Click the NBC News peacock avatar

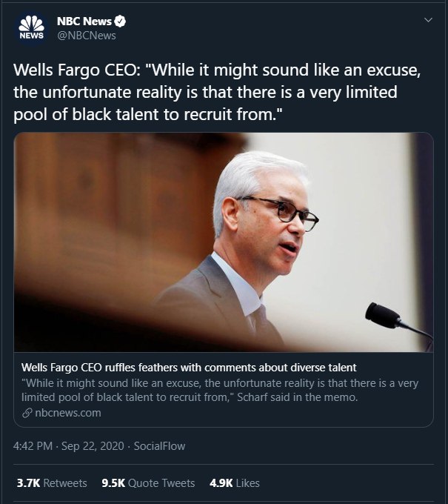click(31, 28)
